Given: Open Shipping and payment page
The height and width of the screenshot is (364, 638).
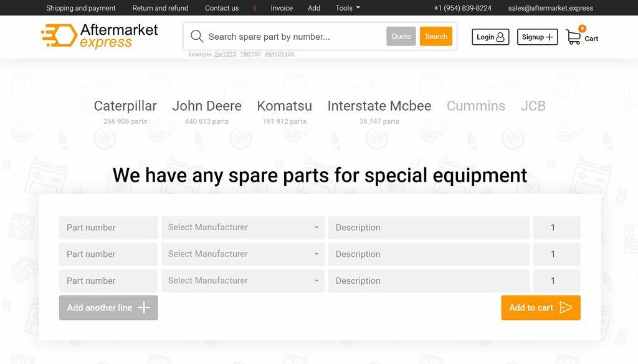Looking at the screenshot, I should 81,8.
